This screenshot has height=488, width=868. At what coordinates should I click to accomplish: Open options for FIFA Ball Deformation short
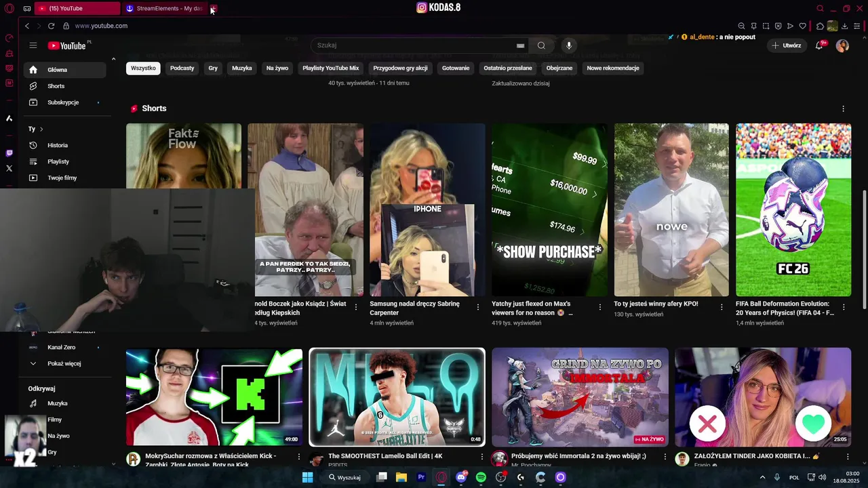point(844,307)
